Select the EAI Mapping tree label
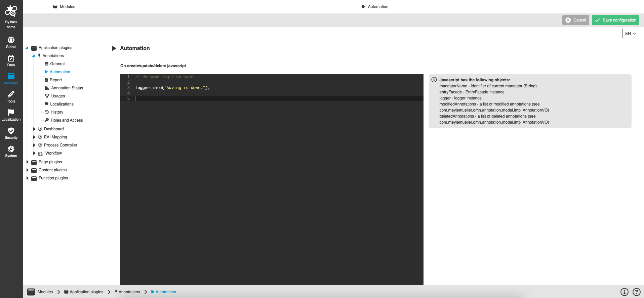Screen dimensions: 644x298 pyautogui.click(x=55, y=137)
